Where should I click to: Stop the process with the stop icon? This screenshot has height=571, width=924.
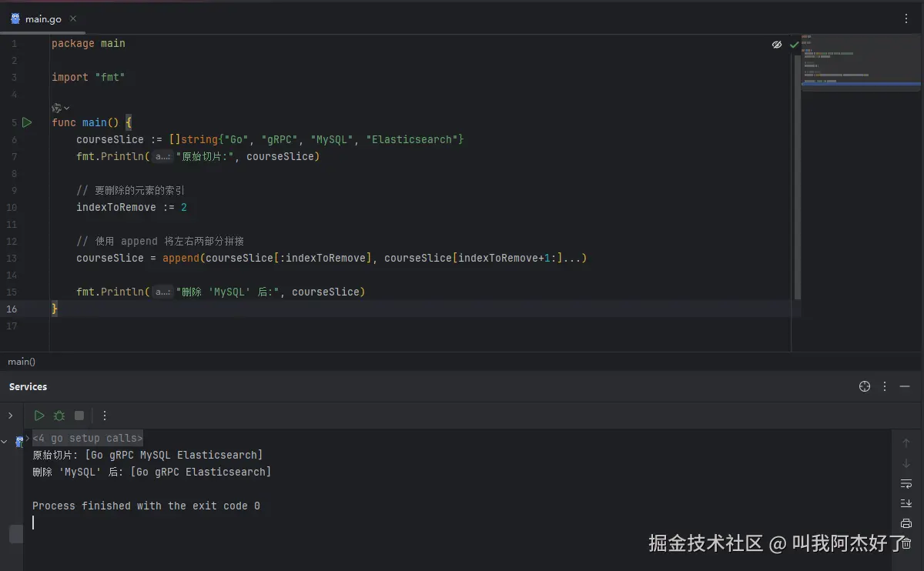[x=79, y=416]
